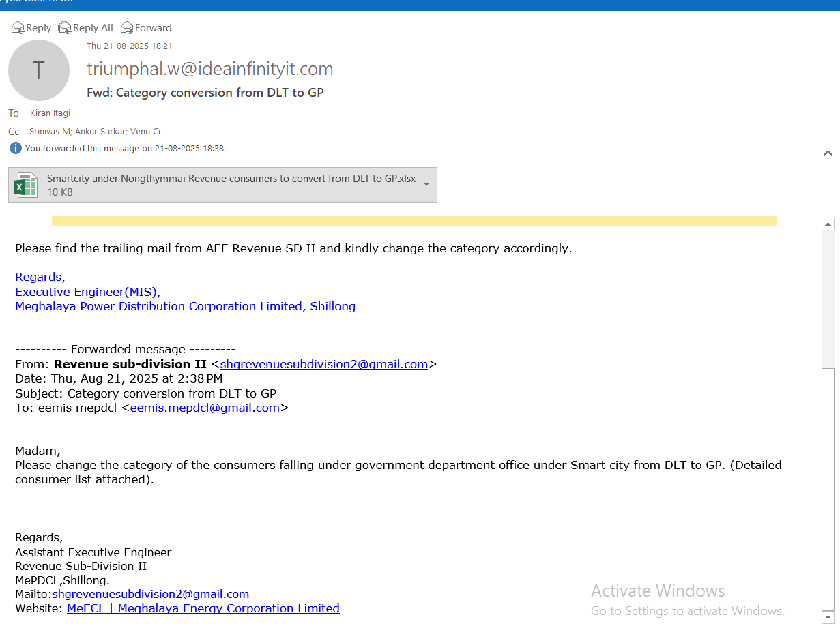Click the Reply All icon
This screenshot has width=840, height=628.
pyautogui.click(x=65, y=27)
